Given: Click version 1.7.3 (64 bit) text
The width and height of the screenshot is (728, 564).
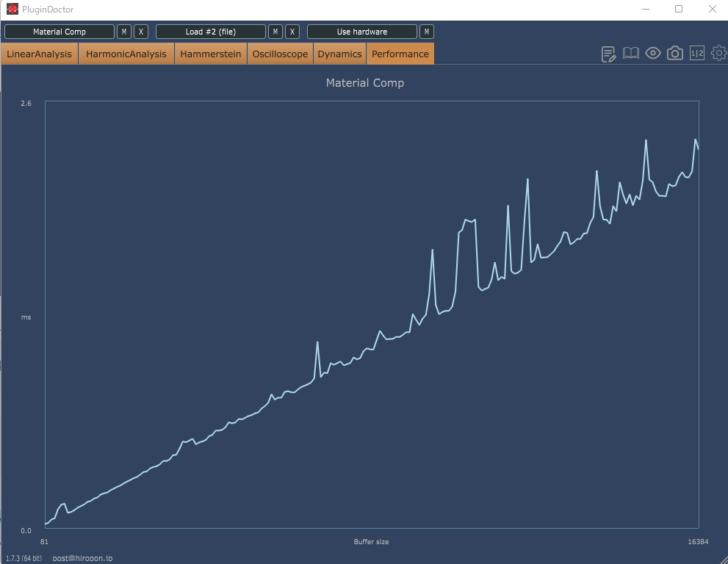Looking at the screenshot, I should tap(24, 558).
